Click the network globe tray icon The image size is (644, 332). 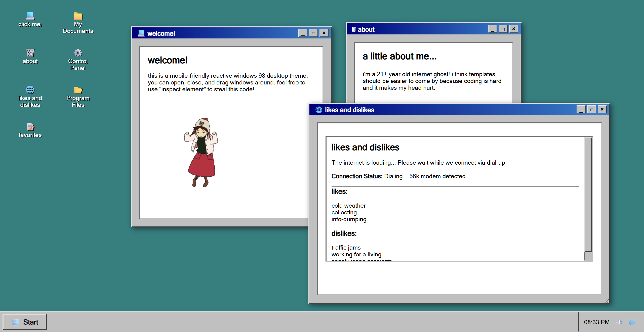632,322
